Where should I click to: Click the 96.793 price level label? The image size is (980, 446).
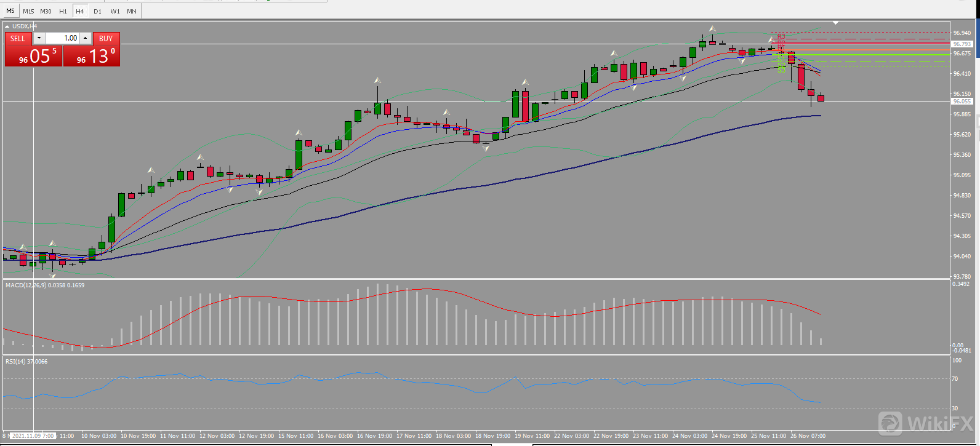962,44
